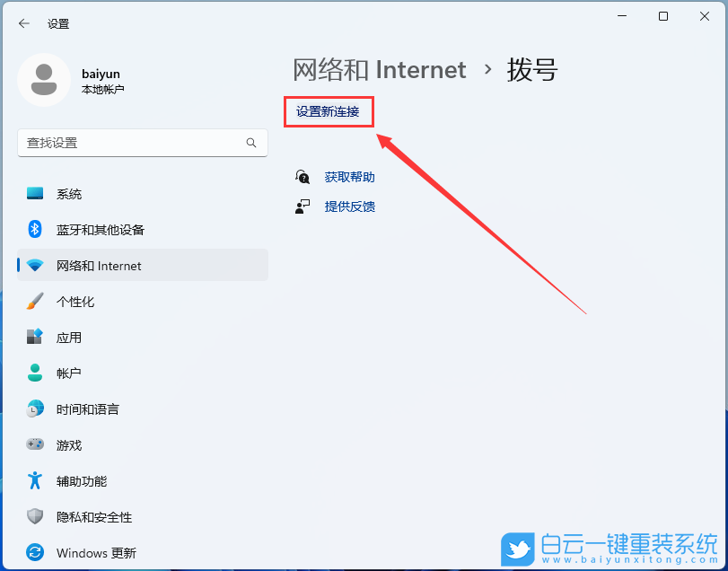
Task: Click 网络和 Internet in the breadcrumb
Action: click(379, 69)
